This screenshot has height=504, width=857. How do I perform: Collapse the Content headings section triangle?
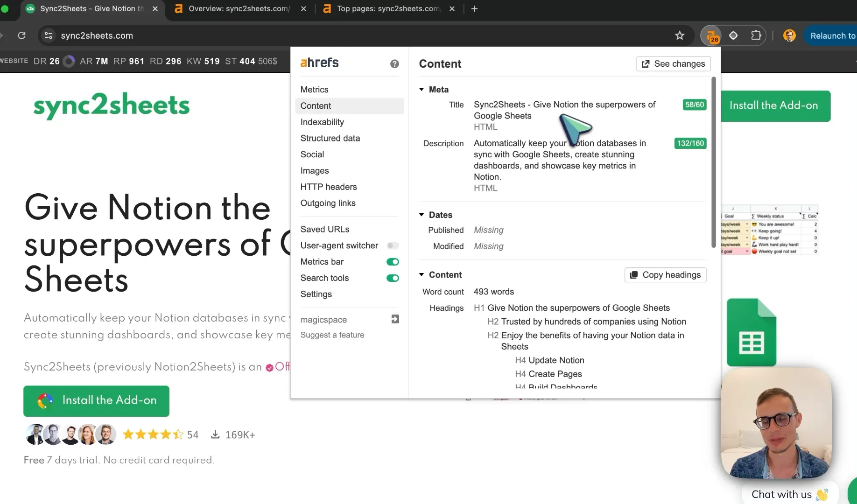coord(421,274)
